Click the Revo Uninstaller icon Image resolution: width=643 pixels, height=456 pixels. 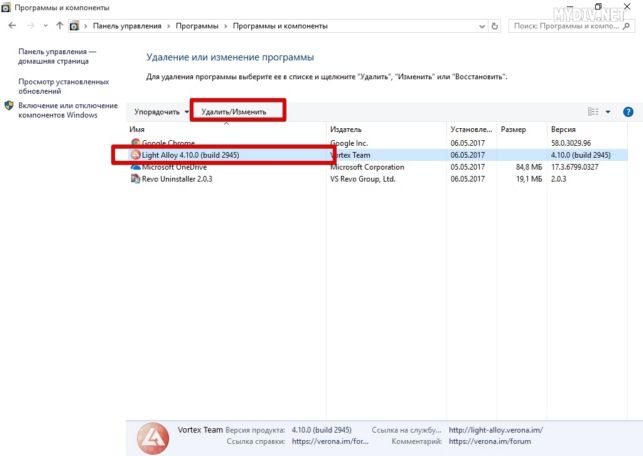coord(135,179)
